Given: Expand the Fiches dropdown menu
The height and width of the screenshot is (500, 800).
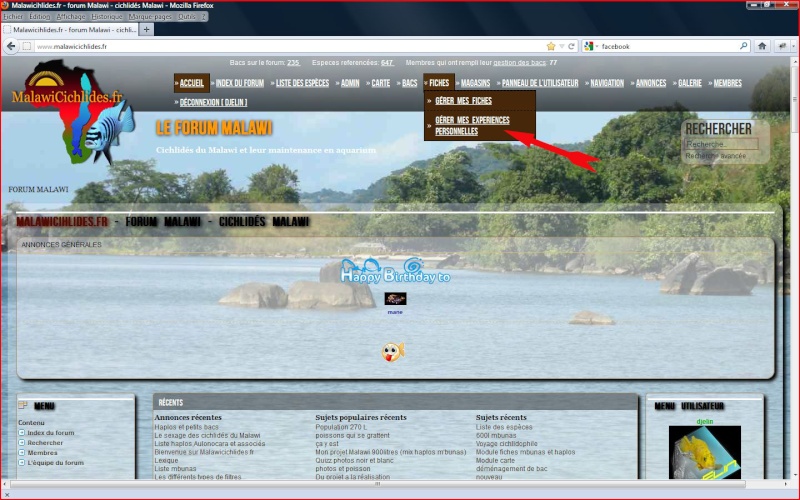Looking at the screenshot, I should [439, 83].
